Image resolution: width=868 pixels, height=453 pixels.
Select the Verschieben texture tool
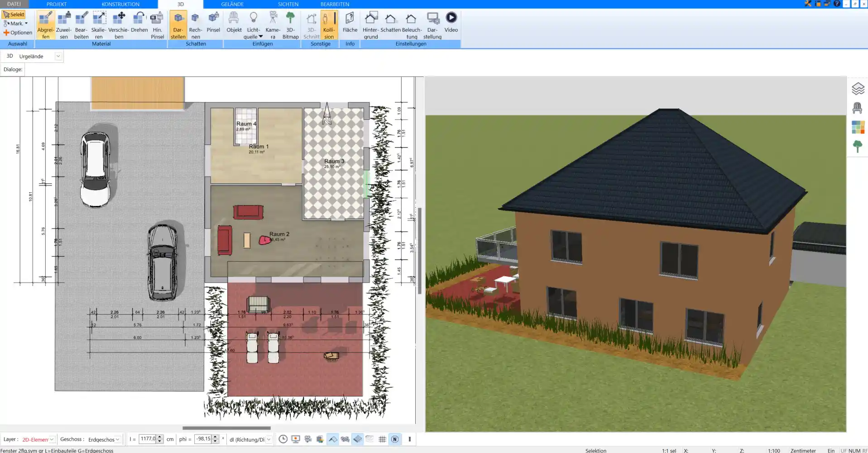point(119,25)
